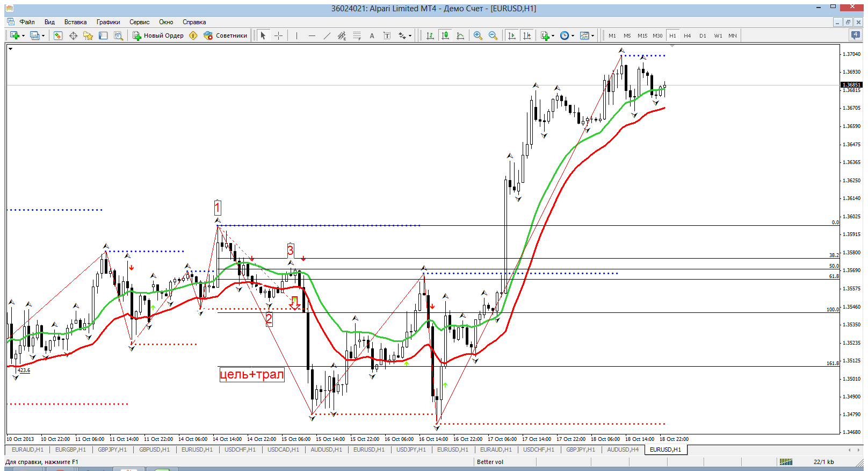Click the Profiles toolbar icon
This screenshot has height=471, width=868.
pos(34,35)
